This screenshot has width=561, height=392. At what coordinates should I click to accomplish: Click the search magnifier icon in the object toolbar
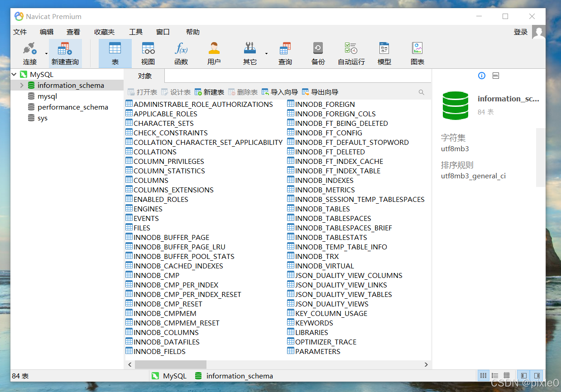[422, 92]
